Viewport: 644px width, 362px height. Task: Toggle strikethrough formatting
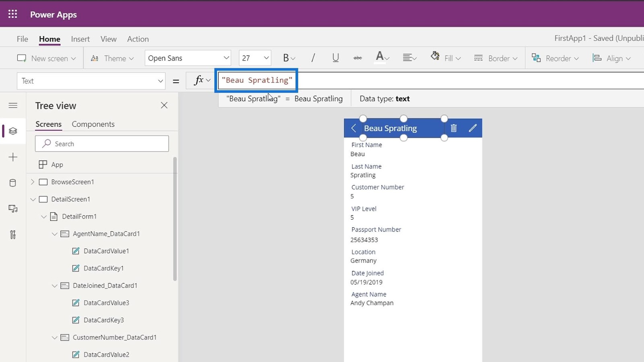pos(357,58)
